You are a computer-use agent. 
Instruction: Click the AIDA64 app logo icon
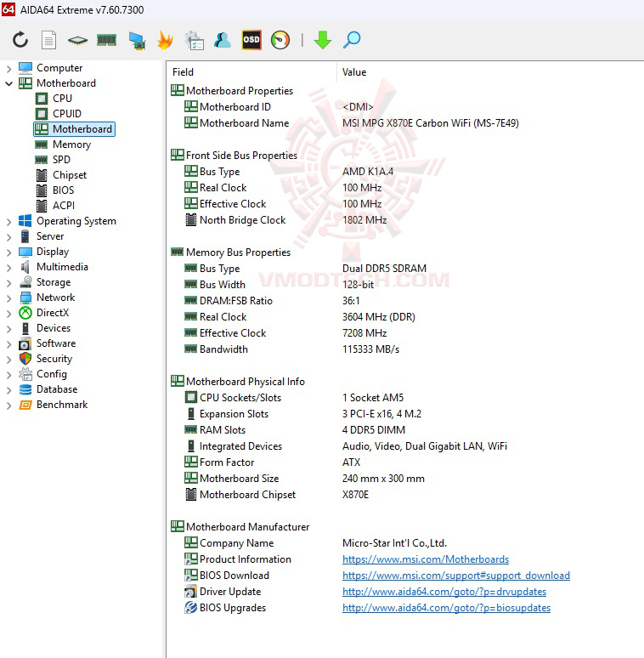click(8, 9)
